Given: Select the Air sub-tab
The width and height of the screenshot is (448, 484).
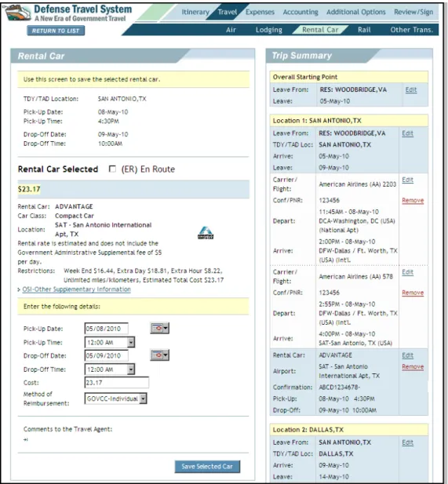Looking at the screenshot, I should [231, 30].
